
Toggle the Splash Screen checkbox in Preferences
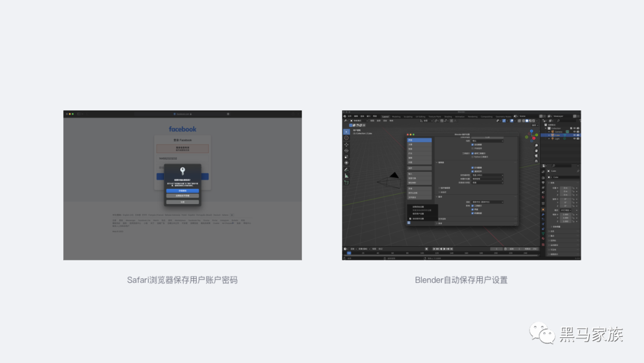[x=472, y=144]
